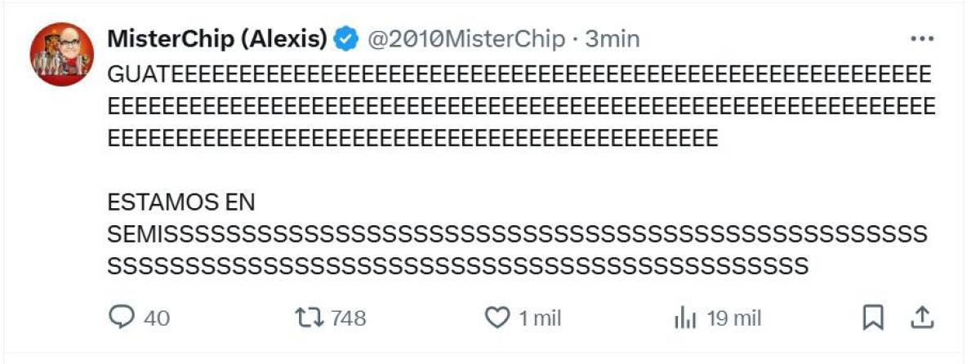
Task: Click the blue verified badge
Action: (x=346, y=38)
